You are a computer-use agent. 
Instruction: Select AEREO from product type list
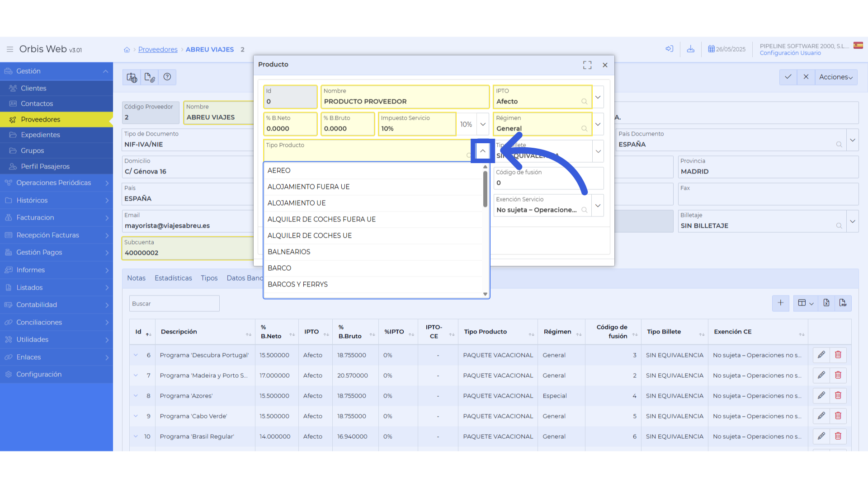(x=373, y=170)
